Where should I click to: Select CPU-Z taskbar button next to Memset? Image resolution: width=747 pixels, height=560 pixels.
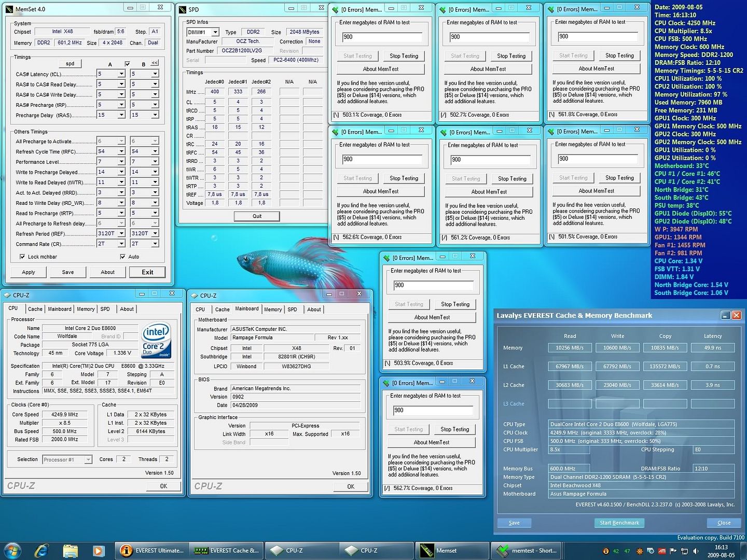[377, 551]
